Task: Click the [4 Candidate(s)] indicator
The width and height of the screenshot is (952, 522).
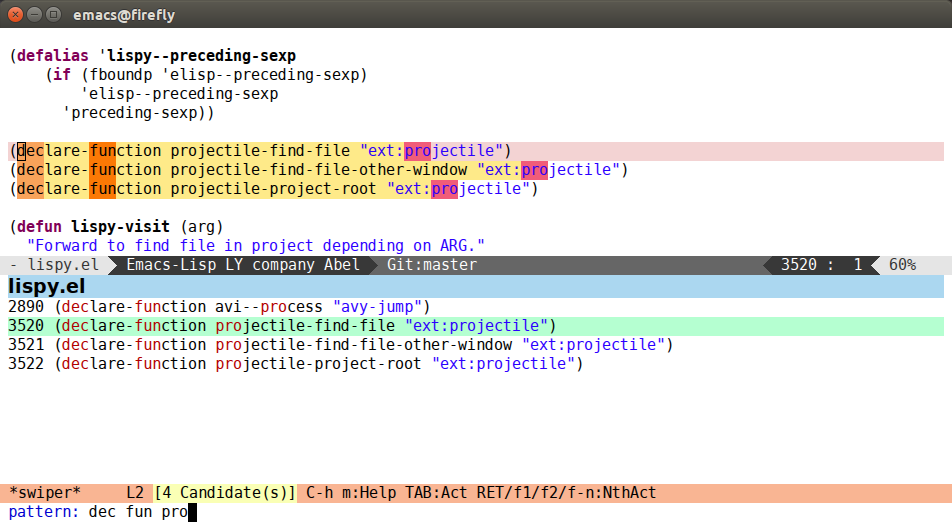Action: point(225,492)
